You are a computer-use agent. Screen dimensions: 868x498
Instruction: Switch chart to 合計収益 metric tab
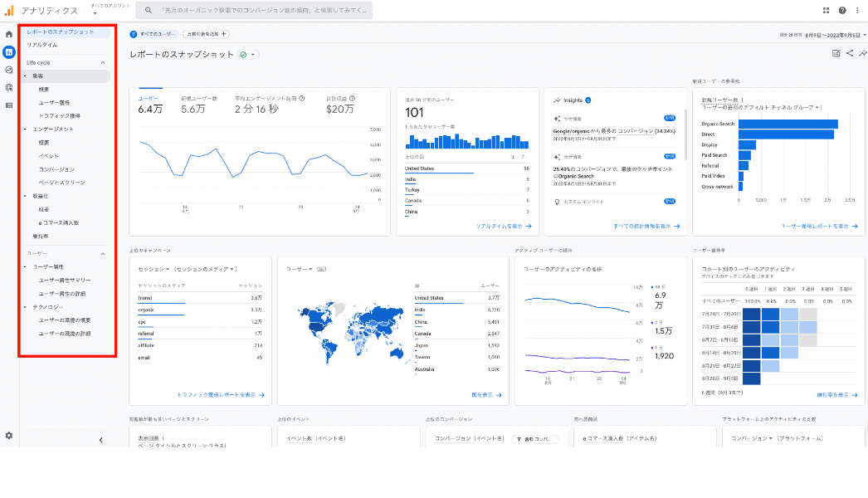click(340, 104)
